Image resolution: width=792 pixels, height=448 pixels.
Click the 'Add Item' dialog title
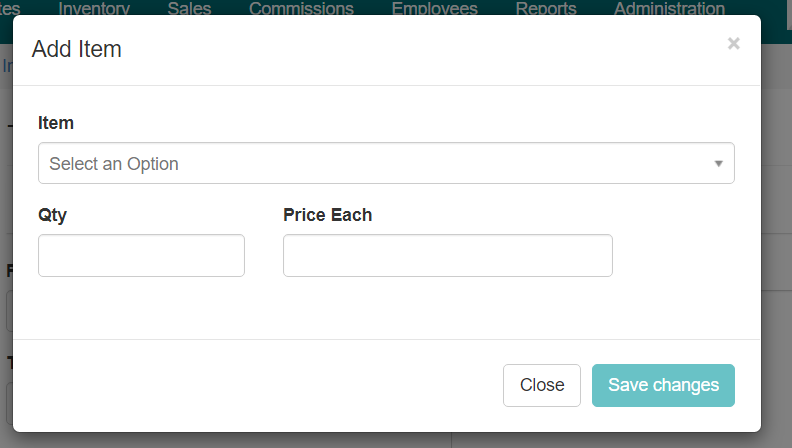point(77,49)
